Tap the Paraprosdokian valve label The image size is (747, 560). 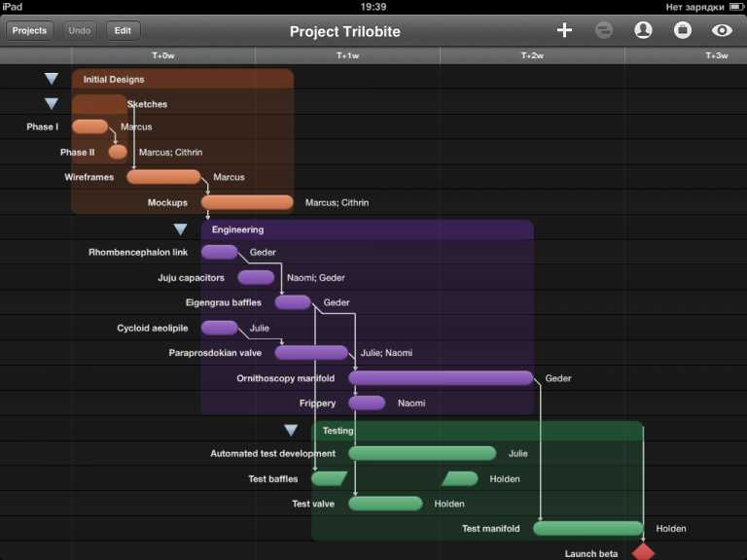pyautogui.click(x=215, y=352)
